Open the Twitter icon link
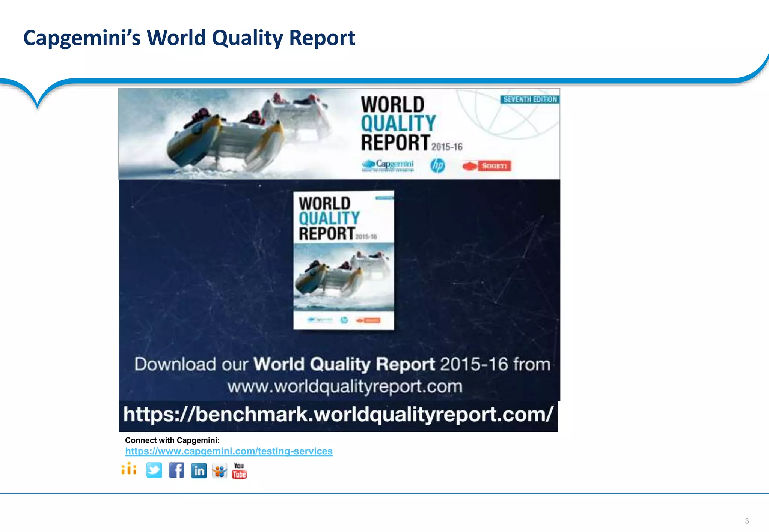This screenshot has width=769, height=532. (x=154, y=470)
